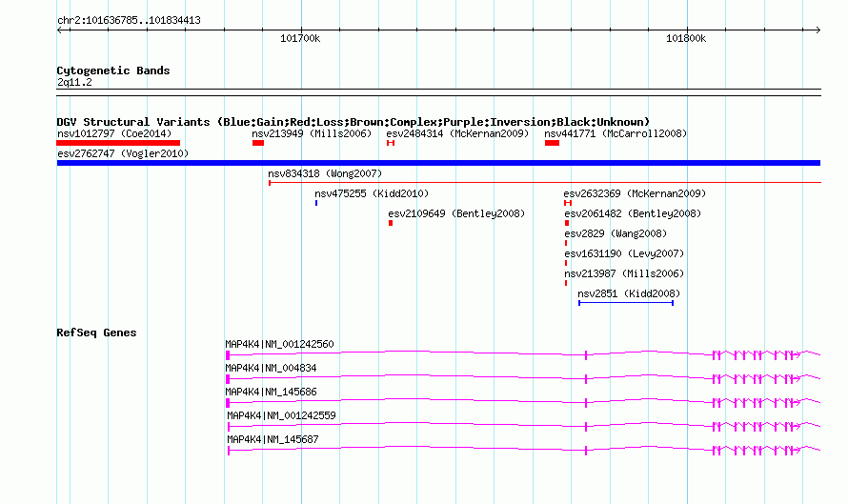
Task: Select the red nsv441771 loss bar
Action: tap(552, 143)
